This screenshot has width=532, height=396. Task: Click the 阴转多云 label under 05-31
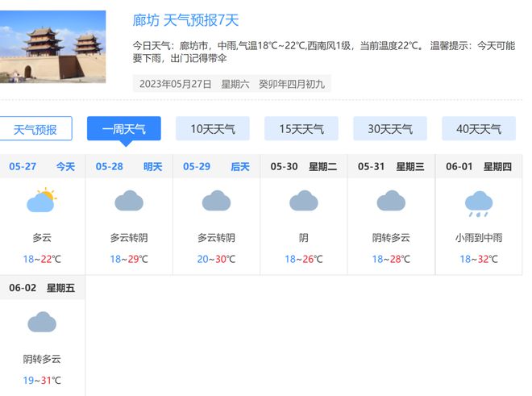click(x=391, y=238)
